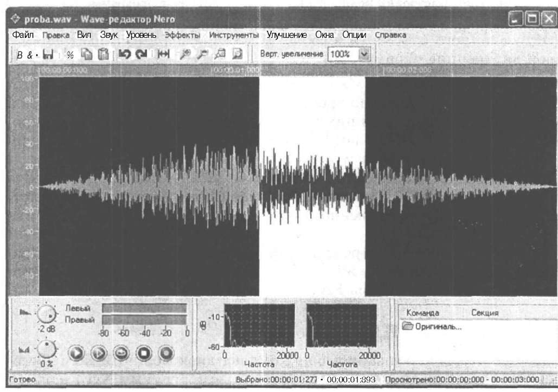The height and width of the screenshot is (392, 558).
Task: Open the Уровень menu
Action: tap(141, 35)
